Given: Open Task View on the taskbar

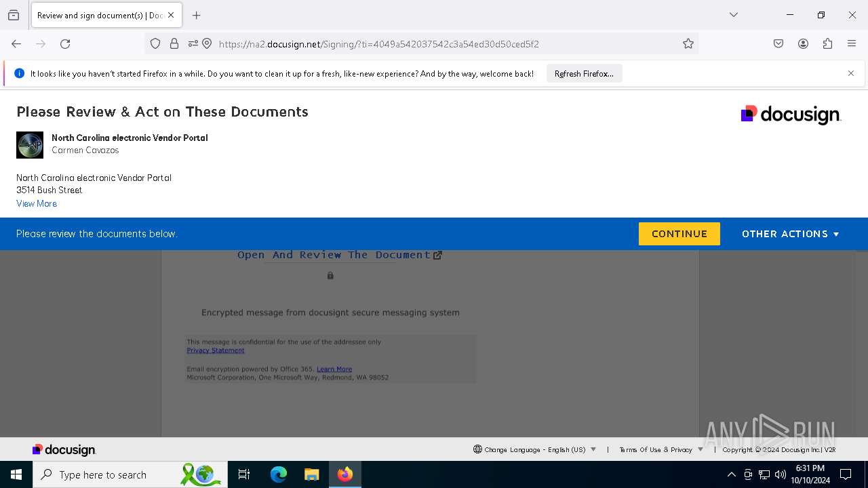Looking at the screenshot, I should [244, 474].
